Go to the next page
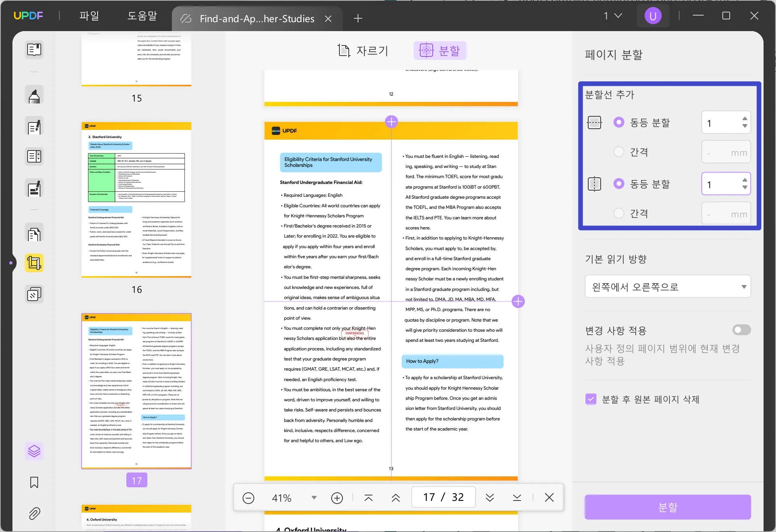 pyautogui.click(x=490, y=498)
